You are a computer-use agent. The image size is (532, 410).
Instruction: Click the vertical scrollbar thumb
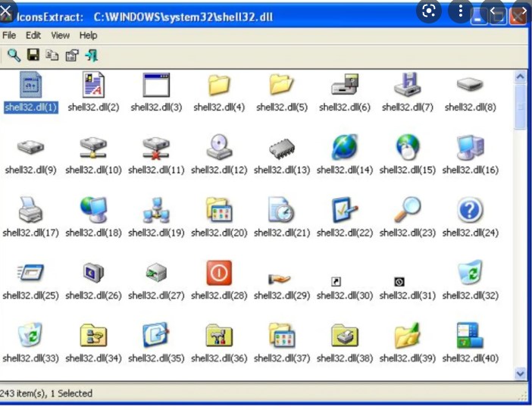click(521, 107)
